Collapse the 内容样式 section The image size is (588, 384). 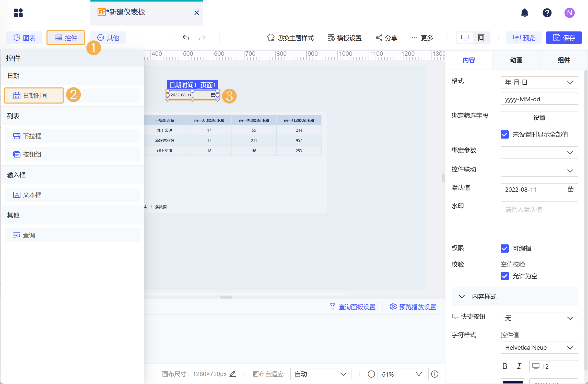click(x=462, y=297)
